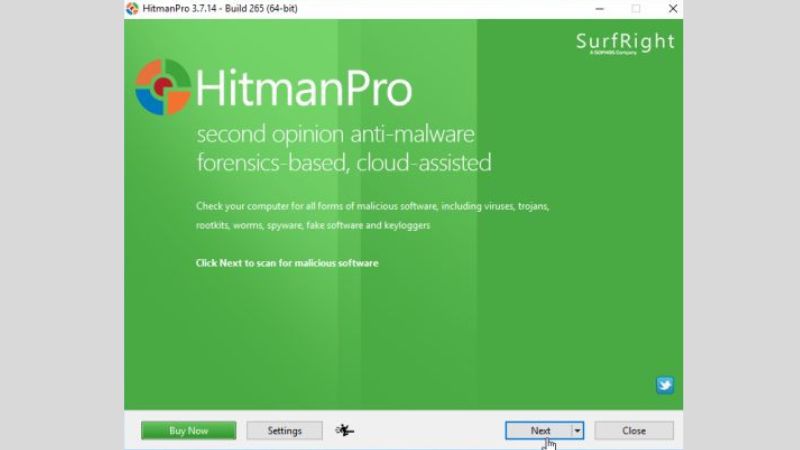
Task: Click the title "HitmanPro 3.7.14 - Build 265 (64-bit)"
Action: (x=220, y=8)
